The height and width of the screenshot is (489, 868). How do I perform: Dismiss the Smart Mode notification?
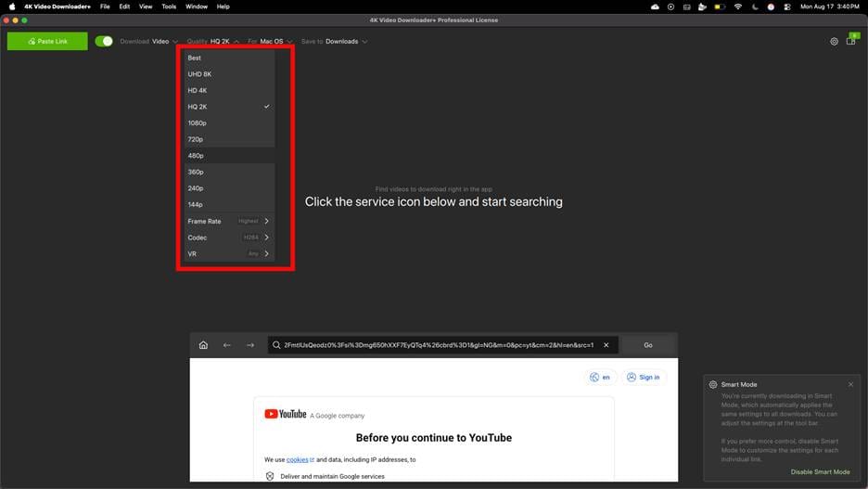point(850,384)
